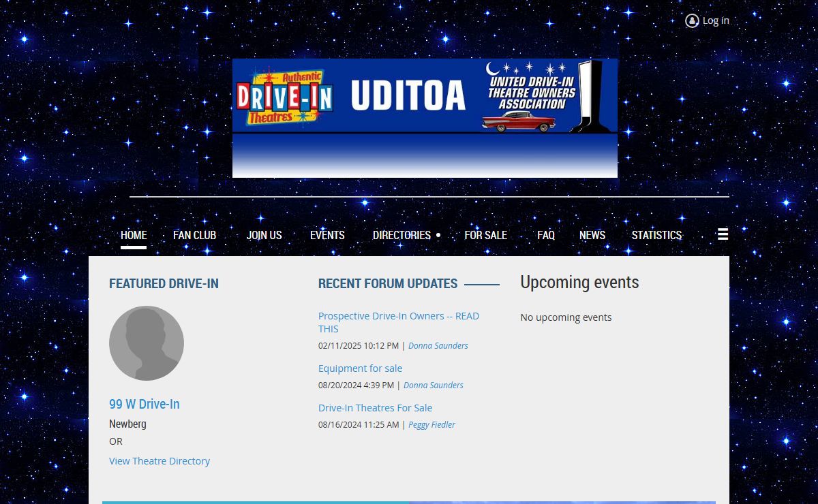The height and width of the screenshot is (504, 818).
Task: Click the user avatar icon beside Log in
Action: (692, 21)
